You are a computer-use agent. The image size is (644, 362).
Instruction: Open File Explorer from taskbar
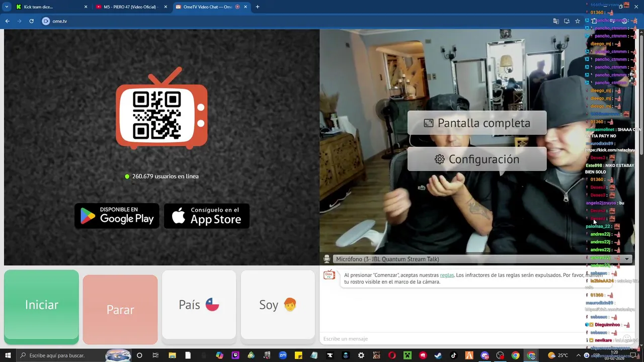click(x=172, y=355)
